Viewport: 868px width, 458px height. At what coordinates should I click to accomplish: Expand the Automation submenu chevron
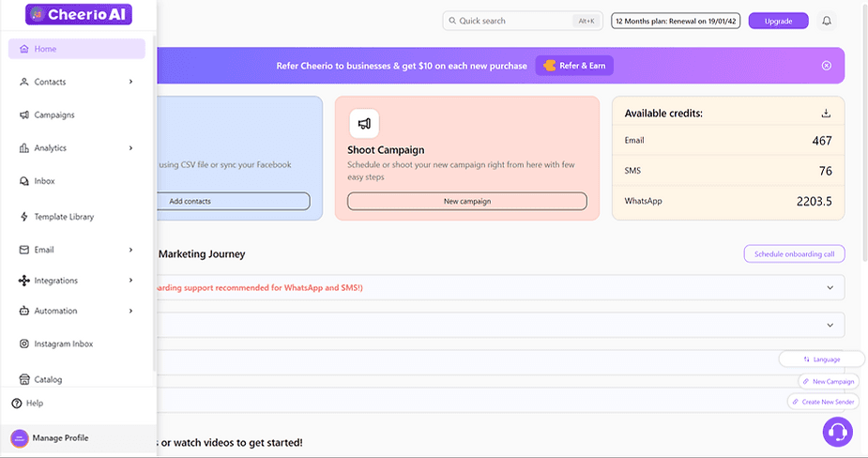pos(130,311)
